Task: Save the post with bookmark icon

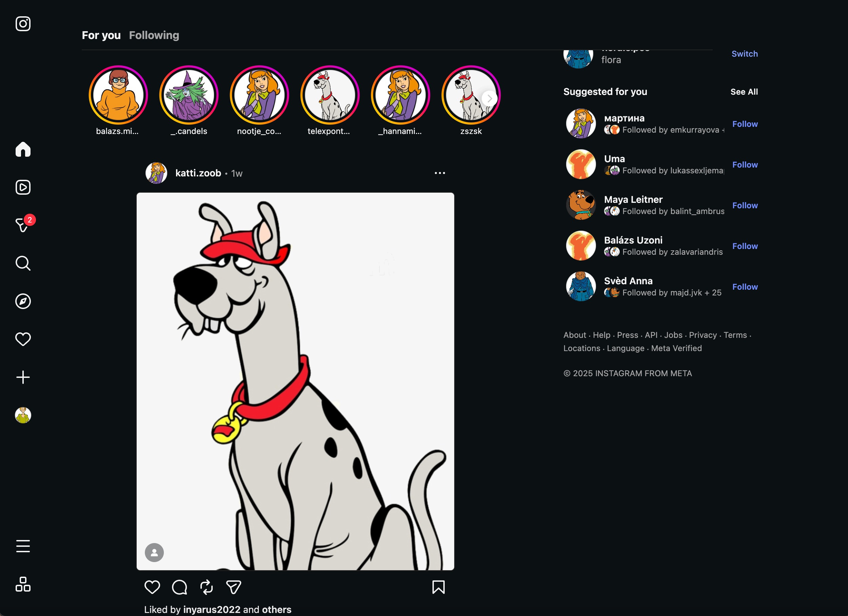Action: [x=438, y=587]
